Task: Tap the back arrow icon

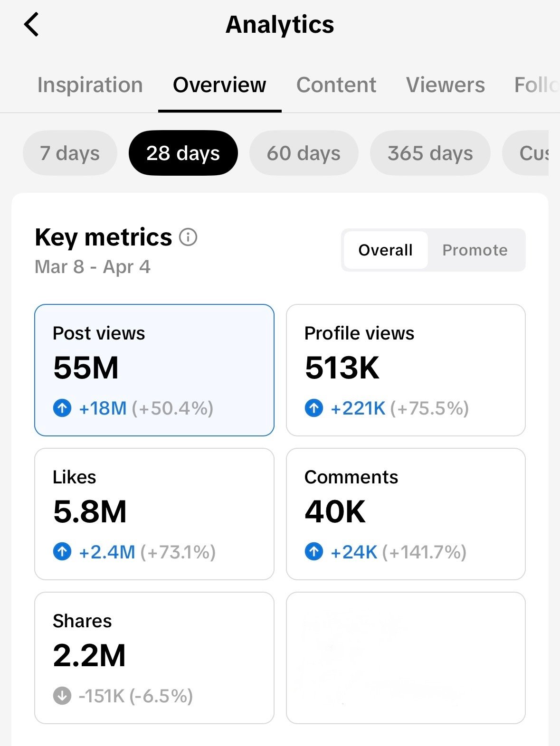Action: [x=31, y=25]
